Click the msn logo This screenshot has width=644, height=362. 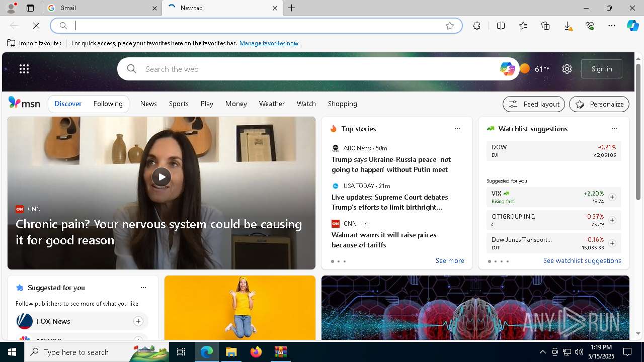pos(24,103)
